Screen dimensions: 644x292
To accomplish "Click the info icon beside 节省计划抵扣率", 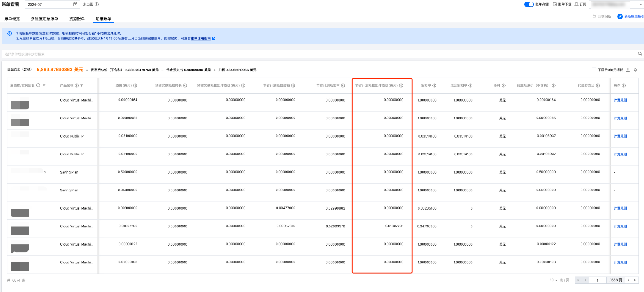I will pos(343,86).
